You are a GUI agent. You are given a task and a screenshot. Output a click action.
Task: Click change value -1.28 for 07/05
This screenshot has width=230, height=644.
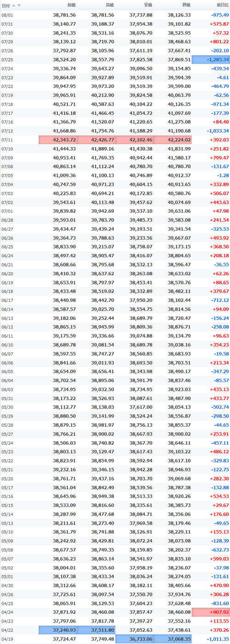222,176
